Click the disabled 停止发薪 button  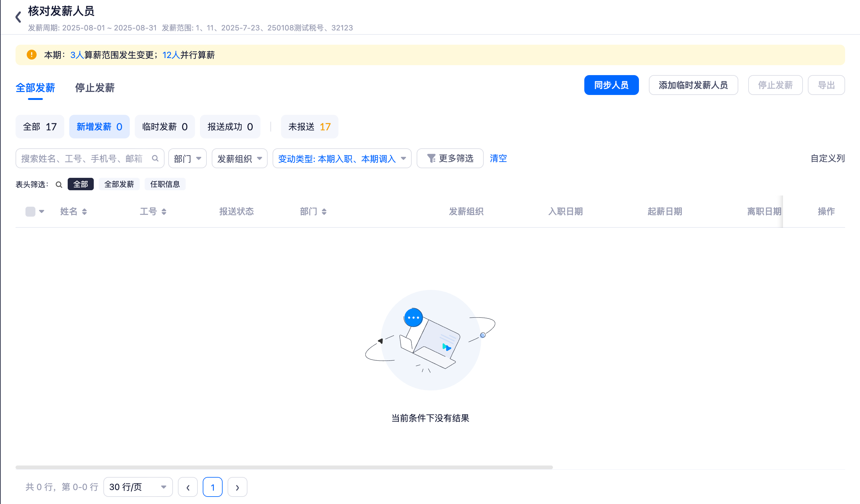pos(775,85)
